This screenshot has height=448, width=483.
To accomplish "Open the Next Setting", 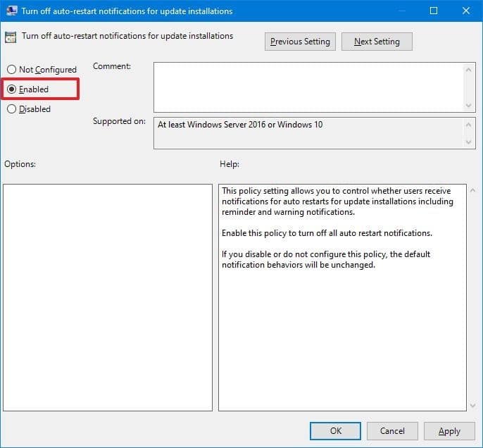I will tap(377, 42).
